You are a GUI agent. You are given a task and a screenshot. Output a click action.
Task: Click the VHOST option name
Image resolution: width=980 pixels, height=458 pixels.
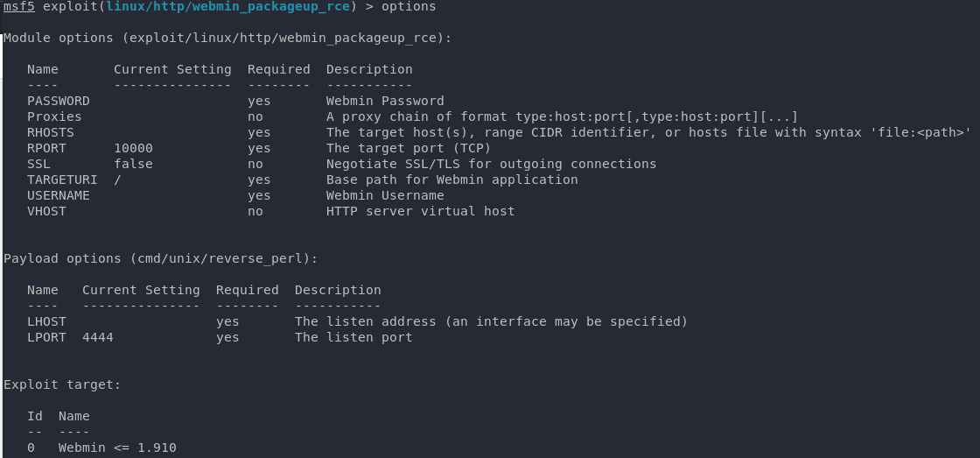[x=46, y=211]
